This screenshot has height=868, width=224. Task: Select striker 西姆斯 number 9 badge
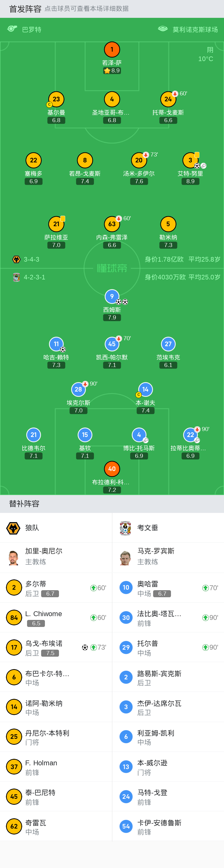click(x=112, y=296)
